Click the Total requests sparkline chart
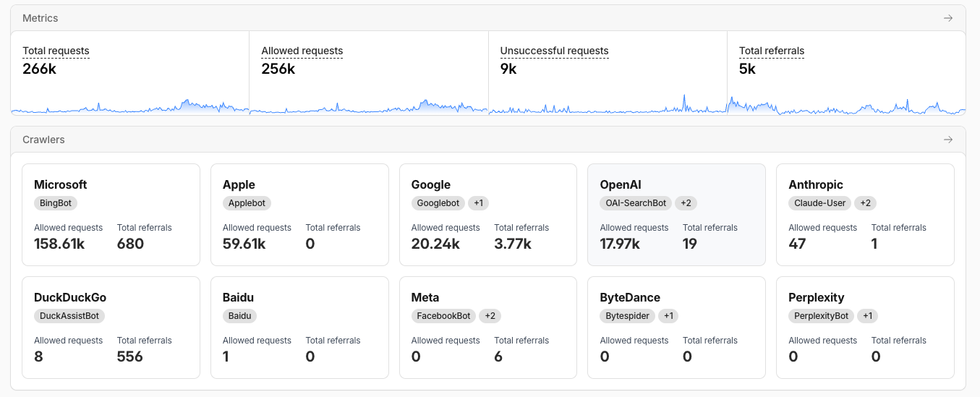Viewport: 980px width, 397px height. pyautogui.click(x=130, y=106)
